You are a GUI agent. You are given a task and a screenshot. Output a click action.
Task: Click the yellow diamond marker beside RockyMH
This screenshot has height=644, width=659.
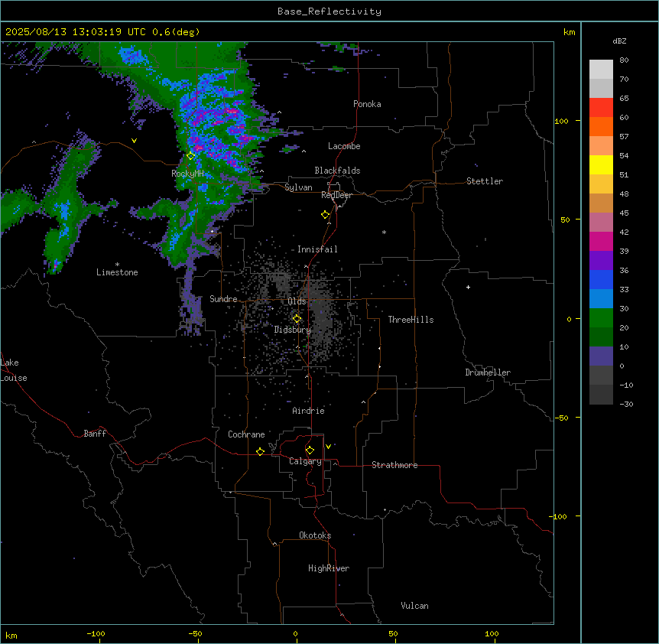click(x=191, y=156)
